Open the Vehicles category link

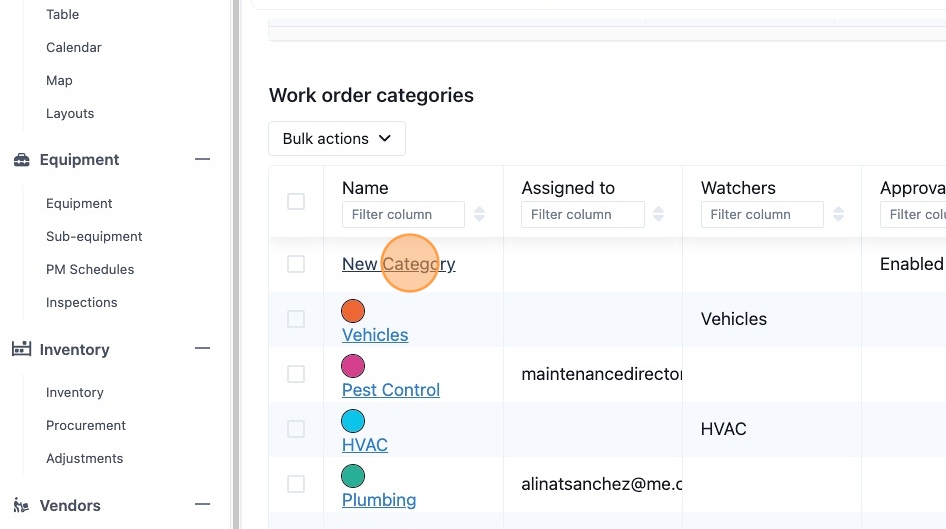tap(375, 335)
